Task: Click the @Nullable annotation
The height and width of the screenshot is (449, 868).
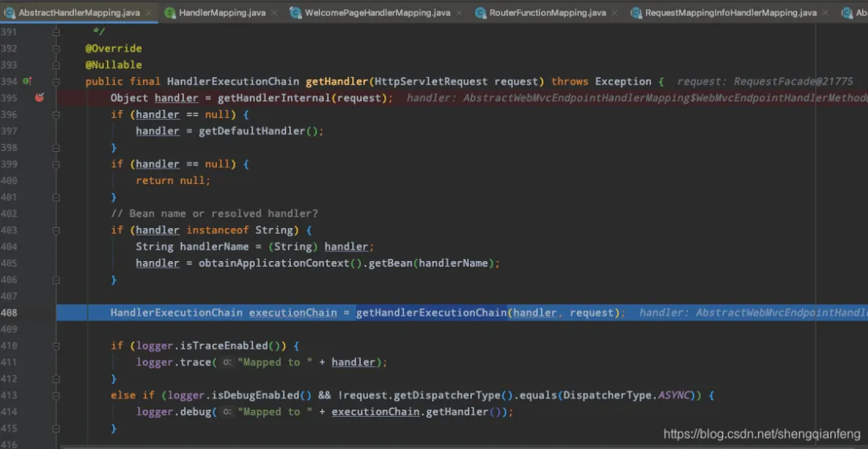Action: [113, 65]
